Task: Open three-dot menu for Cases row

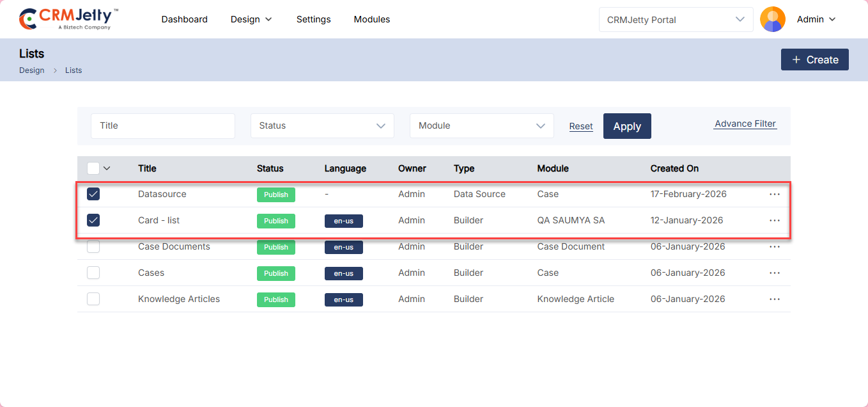Action: click(774, 273)
